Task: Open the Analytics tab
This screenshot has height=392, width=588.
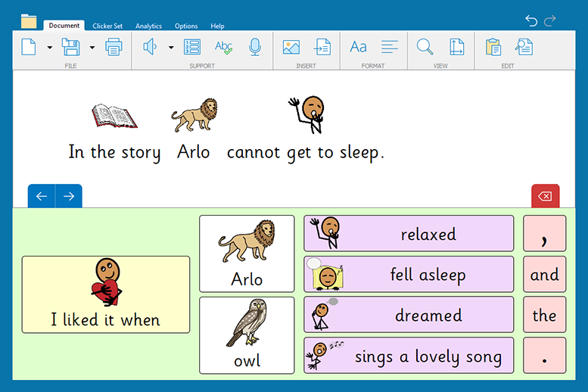Action: 148,26
